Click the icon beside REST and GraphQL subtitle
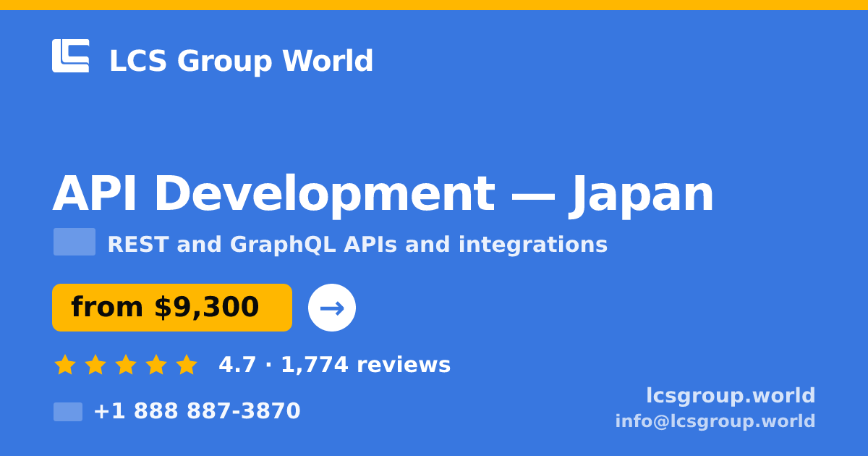Screen dimensions: 868x456 pyautogui.click(x=75, y=242)
